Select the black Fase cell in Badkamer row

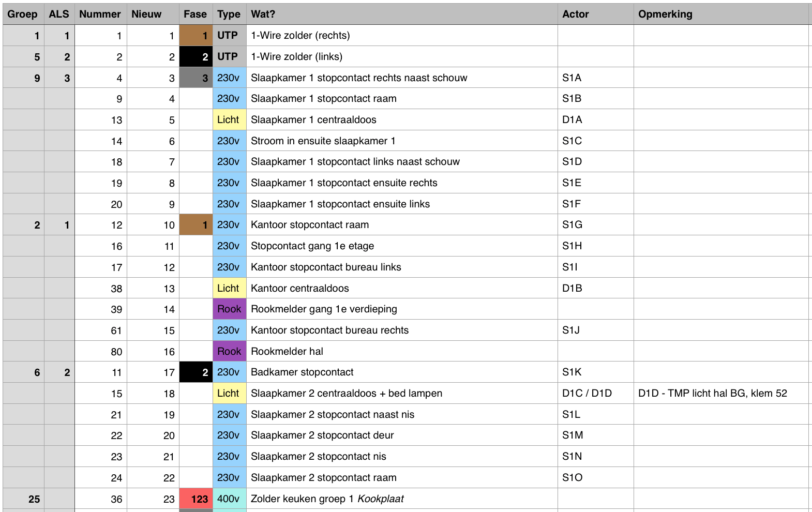pyautogui.click(x=196, y=372)
